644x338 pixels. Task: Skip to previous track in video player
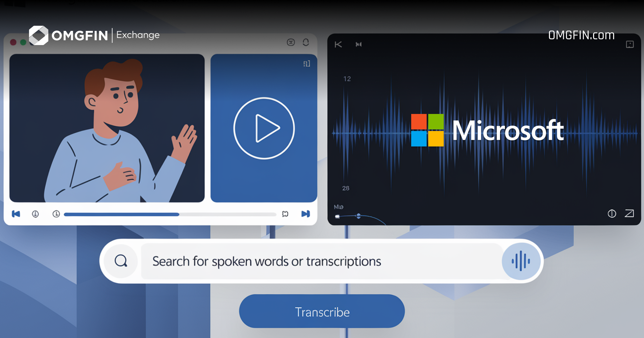click(x=16, y=214)
